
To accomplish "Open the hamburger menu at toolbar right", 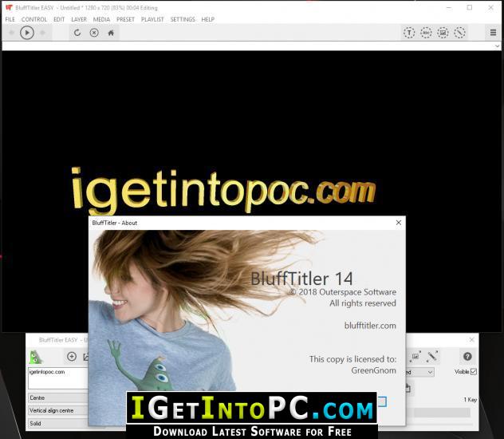I will (494, 33).
